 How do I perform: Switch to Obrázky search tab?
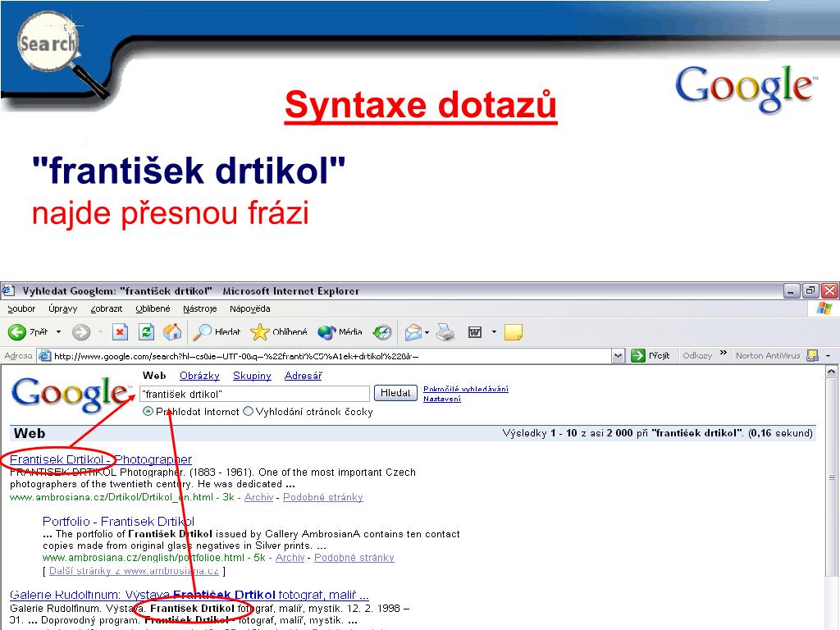pyautogui.click(x=199, y=376)
